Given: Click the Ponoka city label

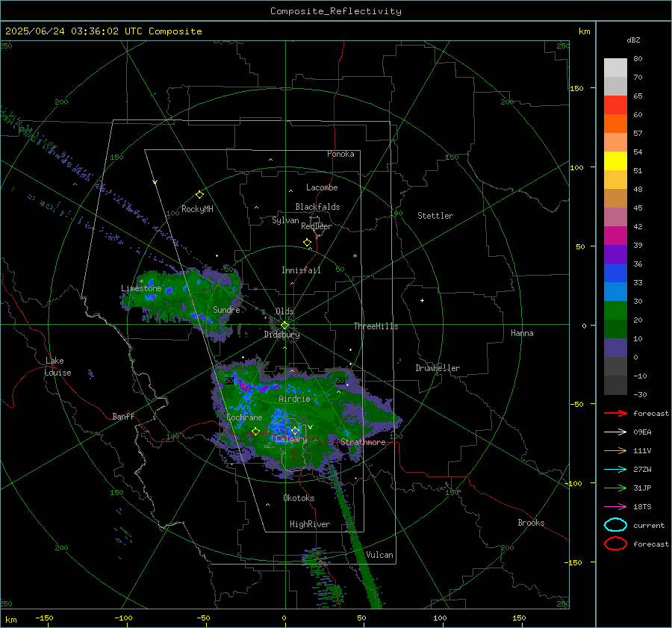Looking at the screenshot, I should tap(340, 154).
